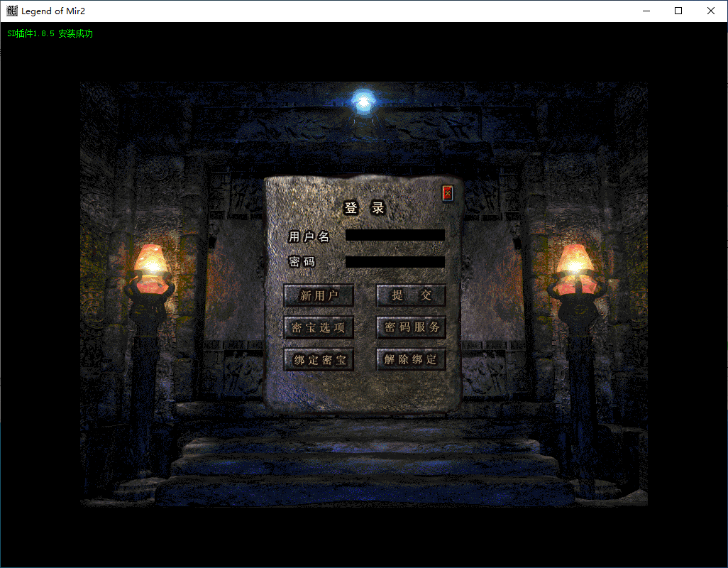Click the 密码 label text
728x568 pixels.
pos(302,262)
